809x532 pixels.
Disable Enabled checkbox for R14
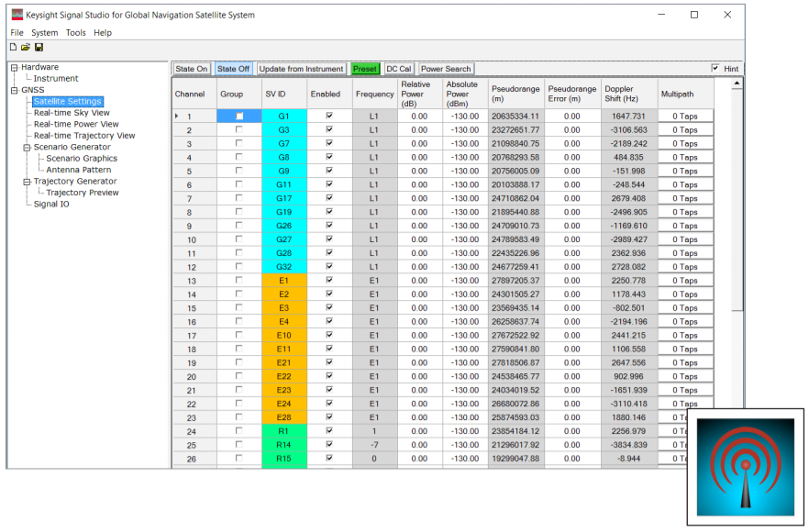click(329, 444)
